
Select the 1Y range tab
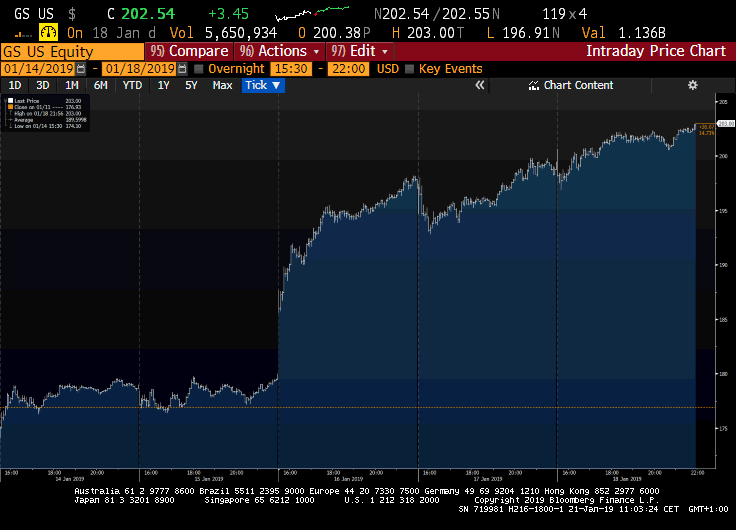point(163,85)
